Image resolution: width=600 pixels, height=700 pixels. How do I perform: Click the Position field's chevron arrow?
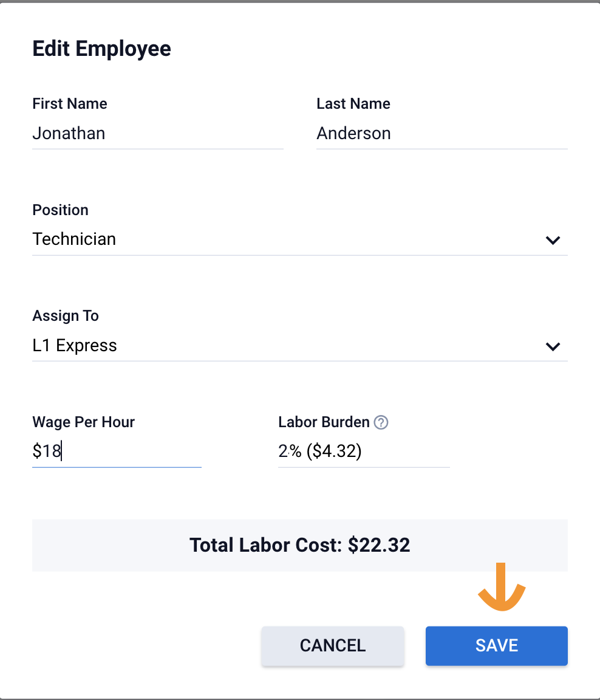pos(553,240)
